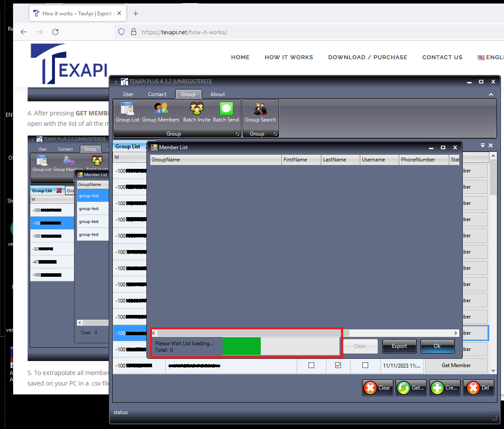504x429 pixels.
Task: Click the TexApi logo on the website
Action: point(69,64)
